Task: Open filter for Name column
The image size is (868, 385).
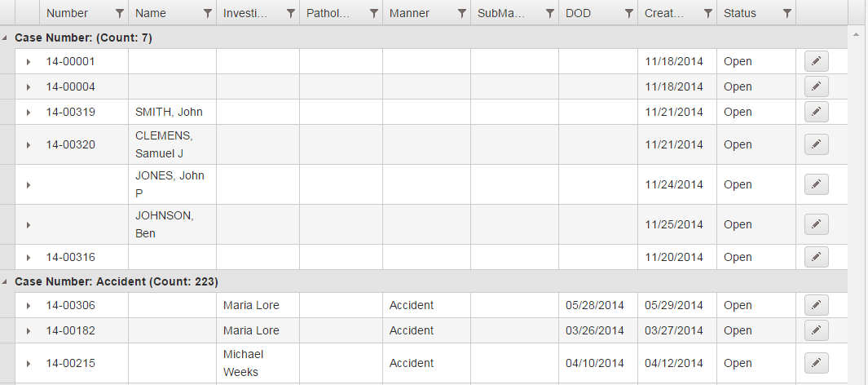Action: tap(207, 13)
